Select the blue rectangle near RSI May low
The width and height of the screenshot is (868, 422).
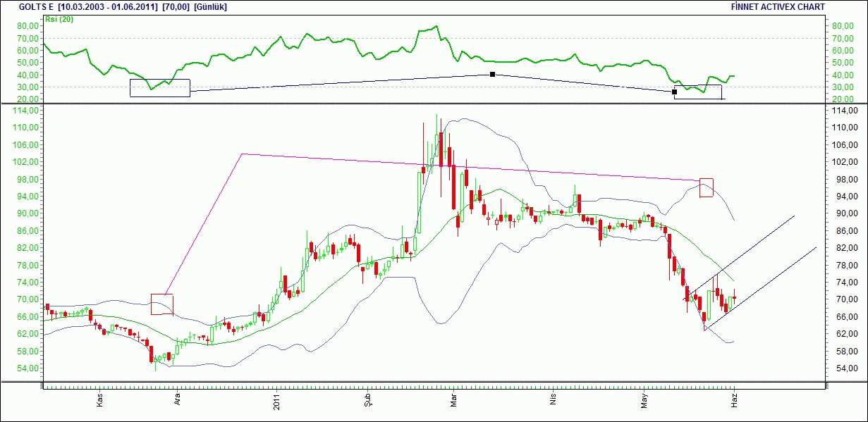[x=698, y=92]
